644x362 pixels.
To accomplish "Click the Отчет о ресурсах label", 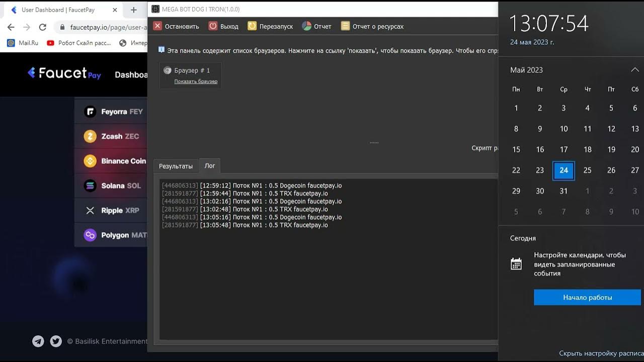I will point(378,27).
